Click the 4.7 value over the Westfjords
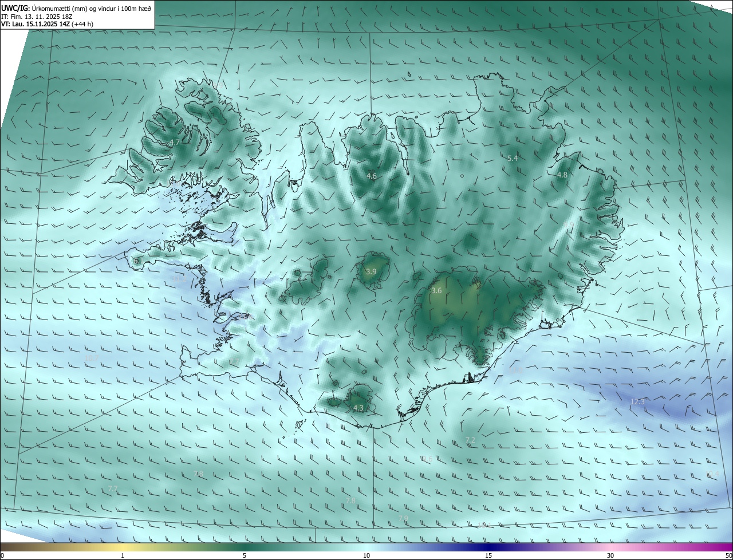The width and height of the screenshot is (733, 560). click(175, 143)
